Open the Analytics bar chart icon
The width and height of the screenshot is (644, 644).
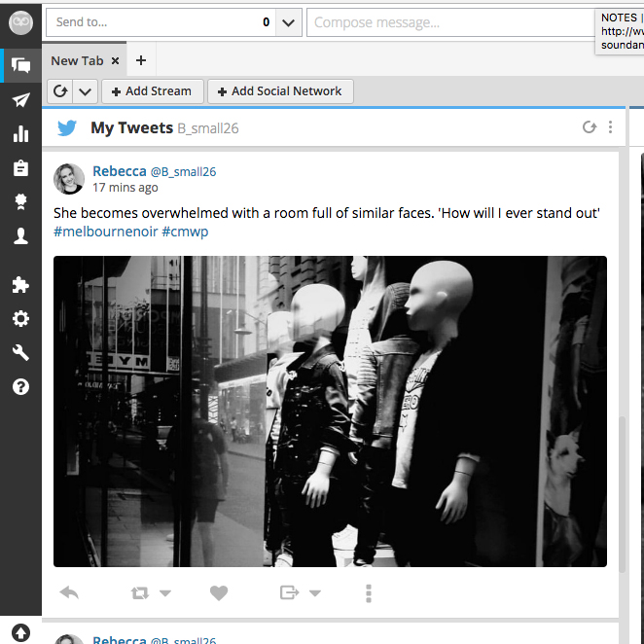coord(20,134)
